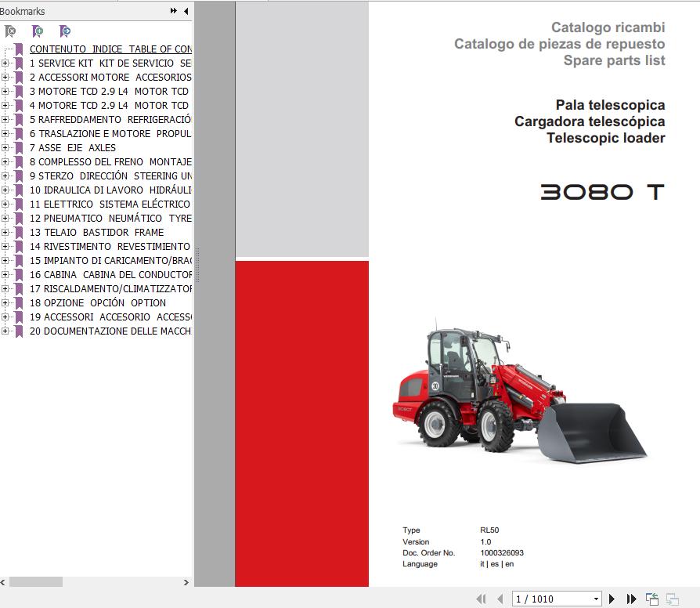700x608 pixels.
Task: Select bookmark 14 RIVESTIMENTO
Action: 110,247
